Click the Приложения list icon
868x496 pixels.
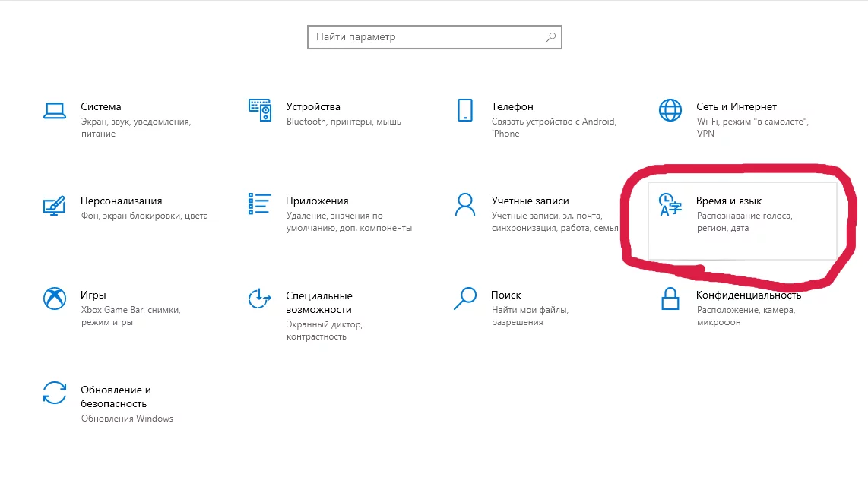(x=260, y=204)
